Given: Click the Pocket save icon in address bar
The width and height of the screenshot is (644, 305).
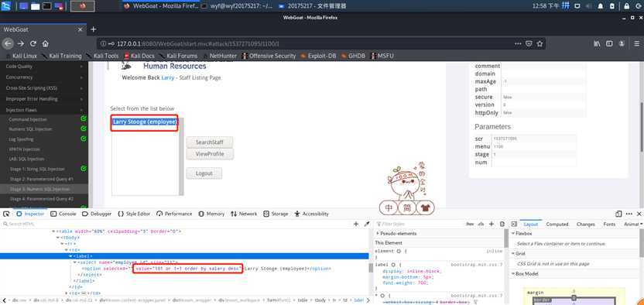Looking at the screenshot, I should tap(529, 43).
